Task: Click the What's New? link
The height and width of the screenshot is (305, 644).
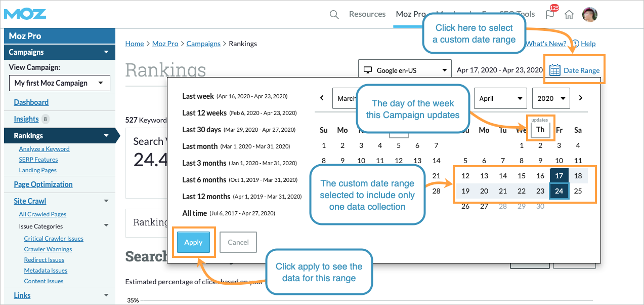Action: (545, 44)
